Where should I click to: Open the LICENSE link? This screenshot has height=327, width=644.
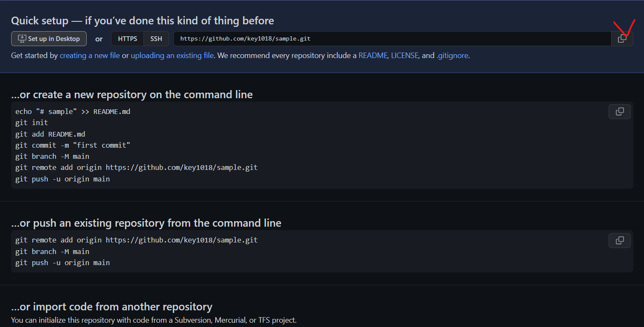click(404, 55)
